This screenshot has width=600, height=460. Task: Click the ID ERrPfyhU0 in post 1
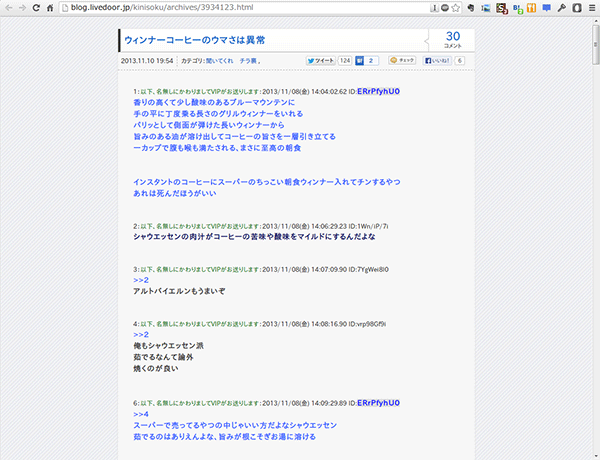pos(378,91)
